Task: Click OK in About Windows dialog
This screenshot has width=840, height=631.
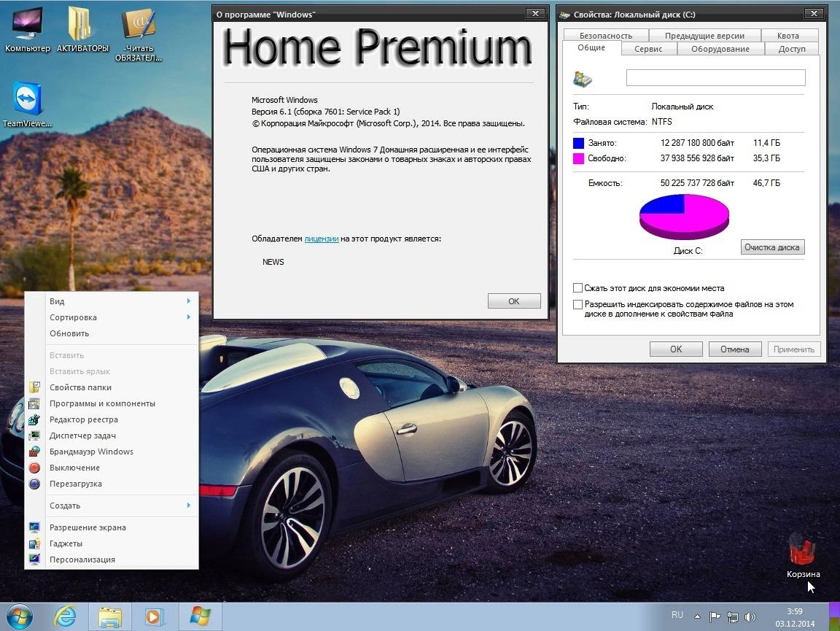Action: click(x=514, y=301)
